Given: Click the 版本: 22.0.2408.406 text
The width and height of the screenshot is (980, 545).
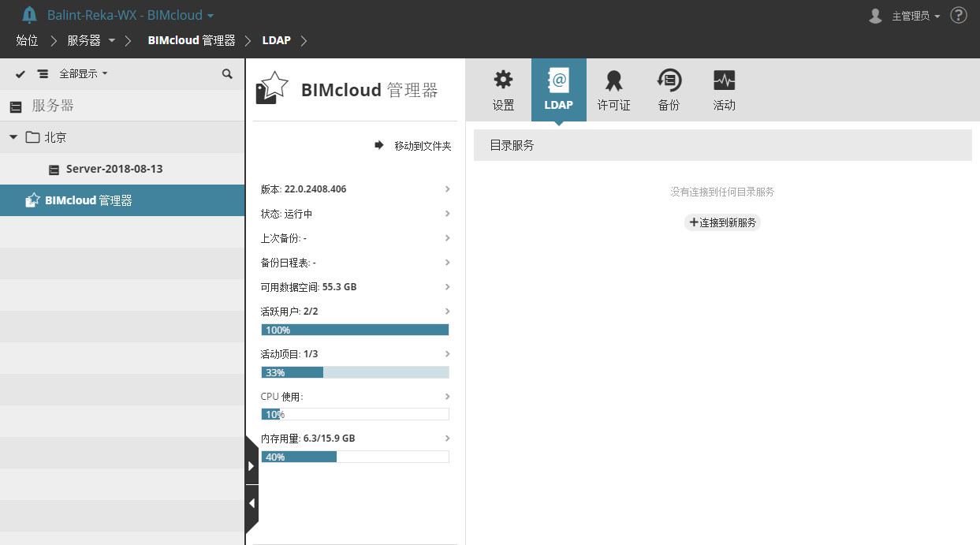Looking at the screenshot, I should [x=304, y=189].
